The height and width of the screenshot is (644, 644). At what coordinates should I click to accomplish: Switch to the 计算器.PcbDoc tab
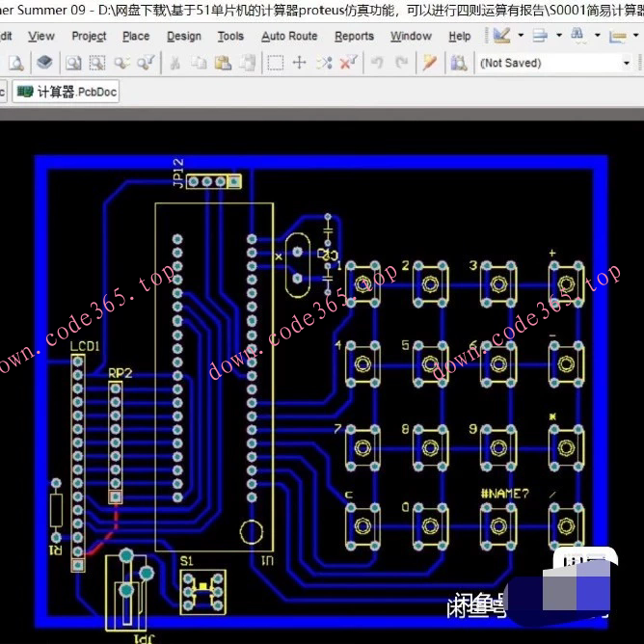click(x=67, y=92)
